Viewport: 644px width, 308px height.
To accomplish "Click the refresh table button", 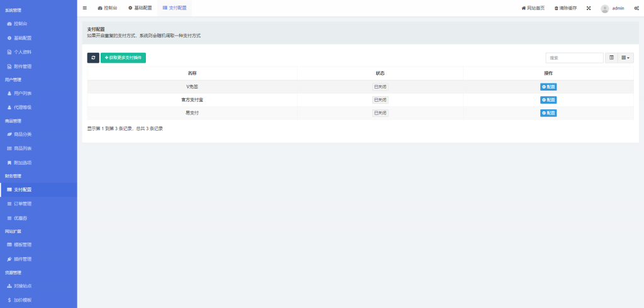I will [x=93, y=58].
